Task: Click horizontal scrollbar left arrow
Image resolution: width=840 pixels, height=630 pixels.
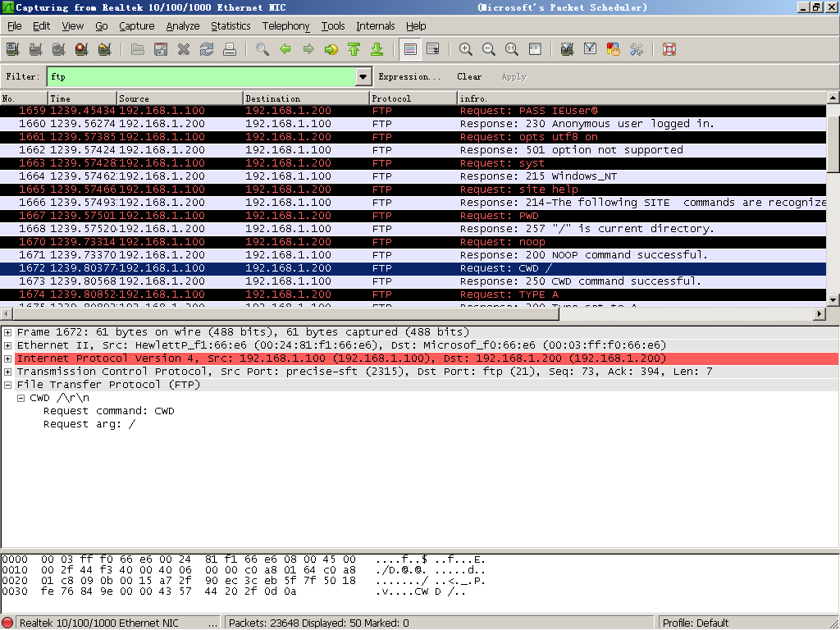Action: (7, 313)
